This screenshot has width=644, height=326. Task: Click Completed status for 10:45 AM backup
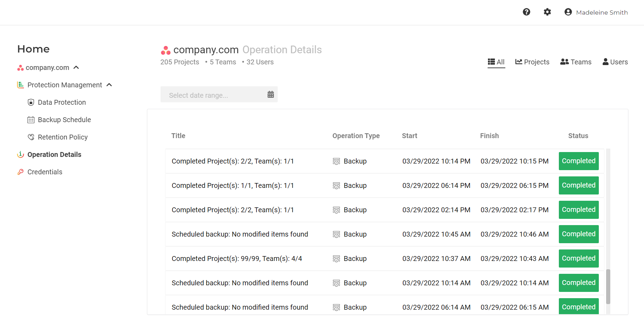579,234
